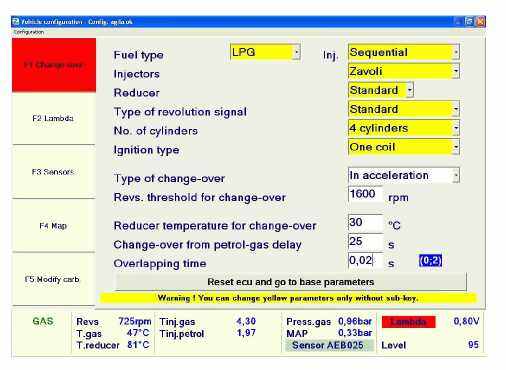Select the F1 Change-over tab
Viewport: 506px width, 370px height.
point(54,65)
